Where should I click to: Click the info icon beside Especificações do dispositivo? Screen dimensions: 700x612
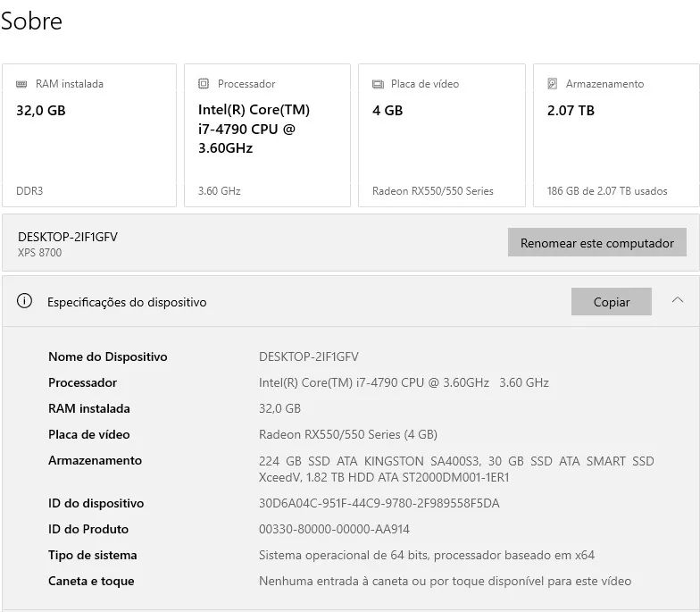[x=25, y=300]
